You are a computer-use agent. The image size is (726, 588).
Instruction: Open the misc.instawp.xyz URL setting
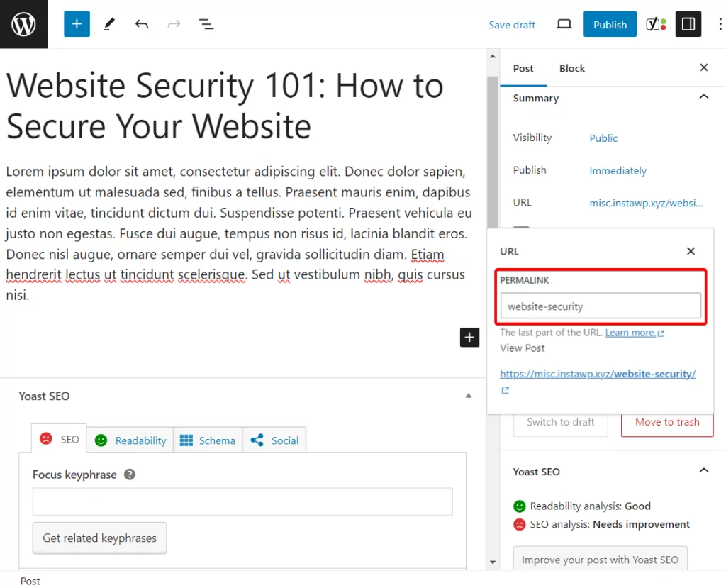(x=646, y=203)
